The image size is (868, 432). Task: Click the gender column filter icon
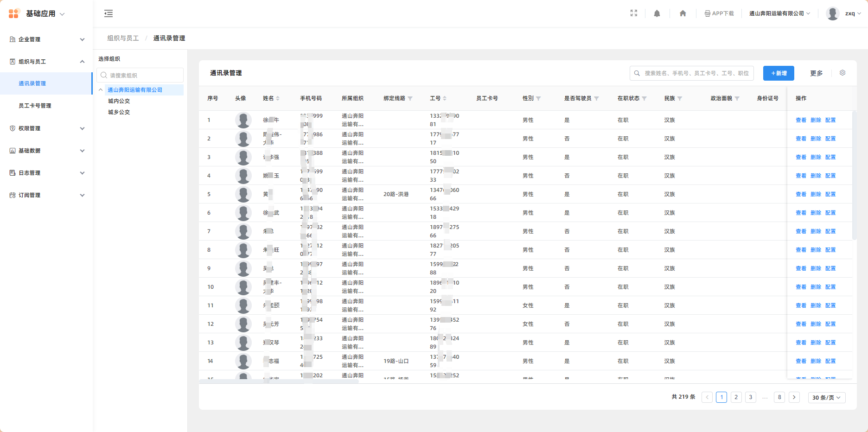[538, 99]
